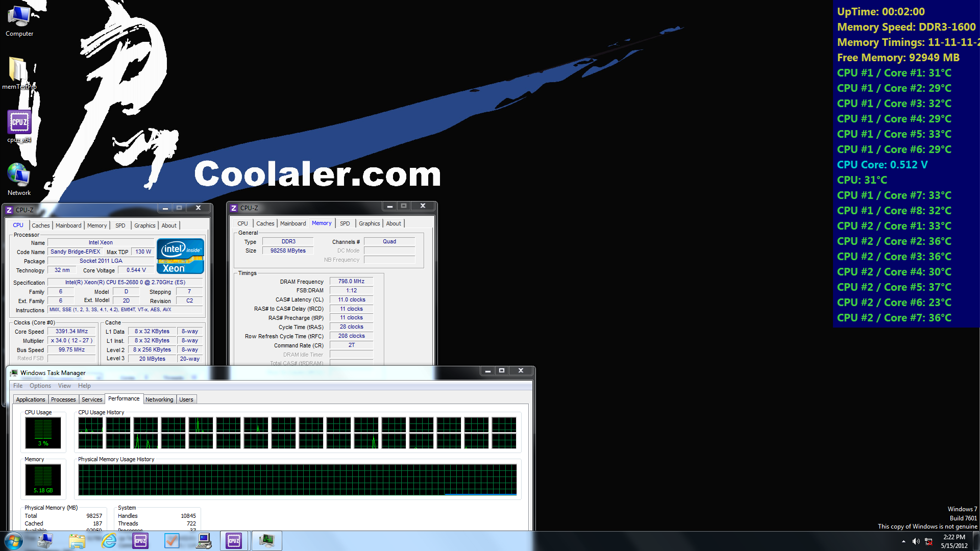980x551 pixels.
Task: Switch to SPD tab in left CPU-Z window
Action: (120, 226)
